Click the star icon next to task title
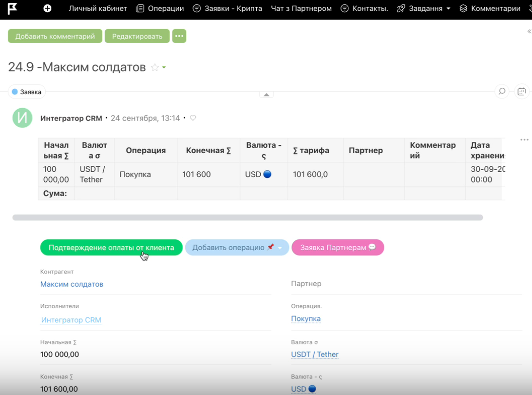The height and width of the screenshot is (395, 532). 154,67
